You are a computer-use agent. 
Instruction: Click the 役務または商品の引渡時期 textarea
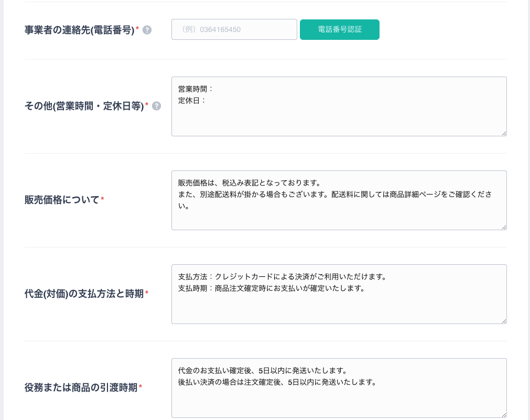(339, 388)
